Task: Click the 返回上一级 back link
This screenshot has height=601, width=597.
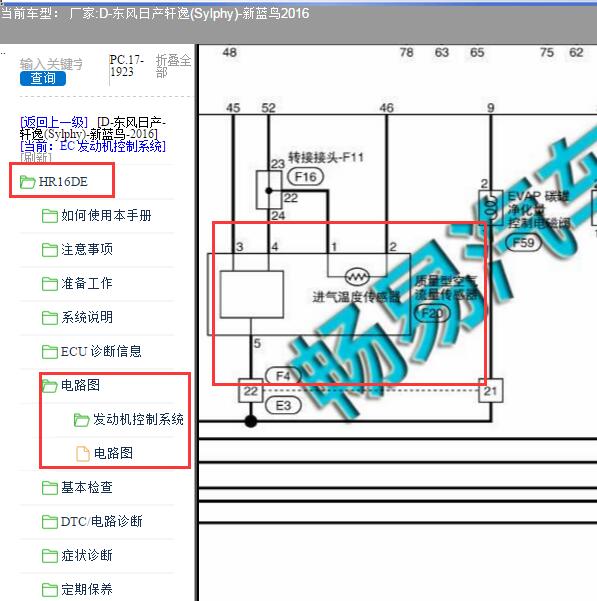Action: (54, 122)
